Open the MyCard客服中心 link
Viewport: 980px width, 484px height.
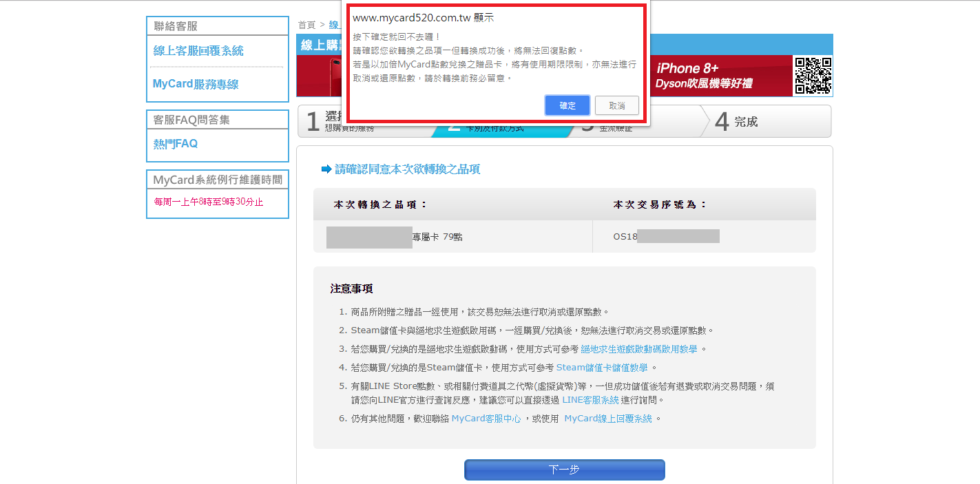[486, 419]
